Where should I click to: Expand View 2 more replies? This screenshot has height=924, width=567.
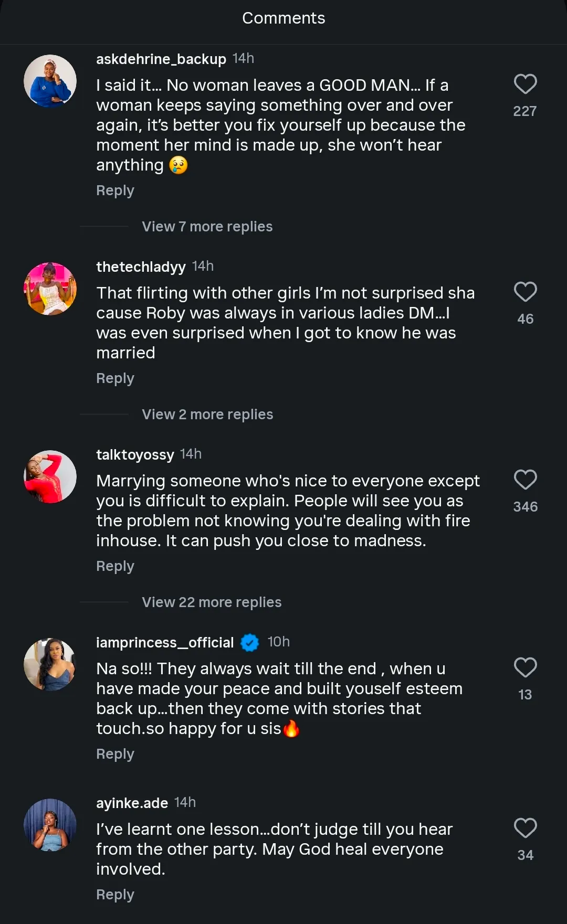207,415
